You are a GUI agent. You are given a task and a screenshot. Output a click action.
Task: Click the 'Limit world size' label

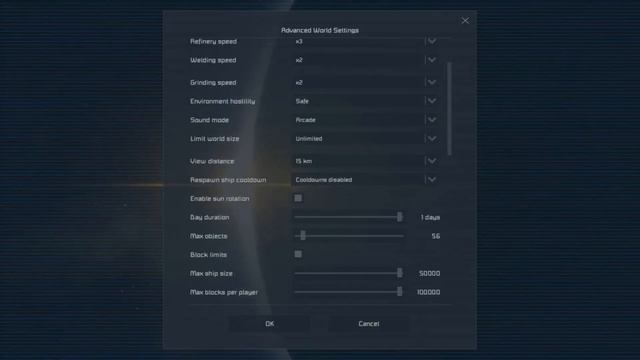pos(215,139)
